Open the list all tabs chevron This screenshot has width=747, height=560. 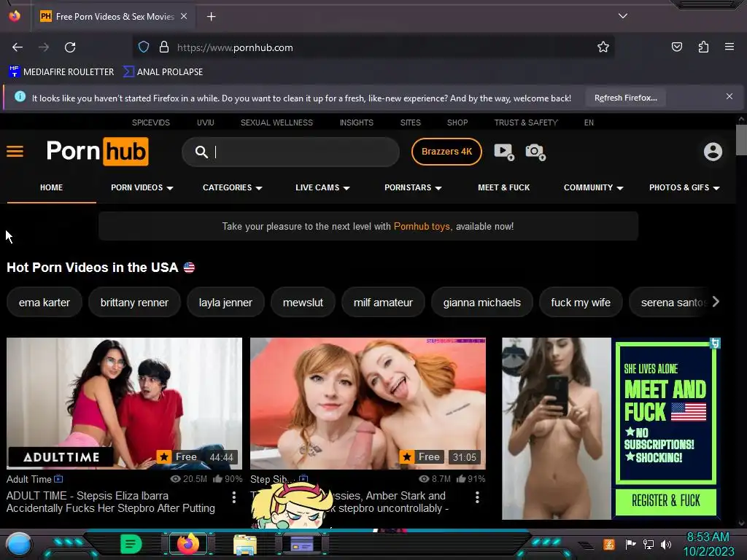623,16
